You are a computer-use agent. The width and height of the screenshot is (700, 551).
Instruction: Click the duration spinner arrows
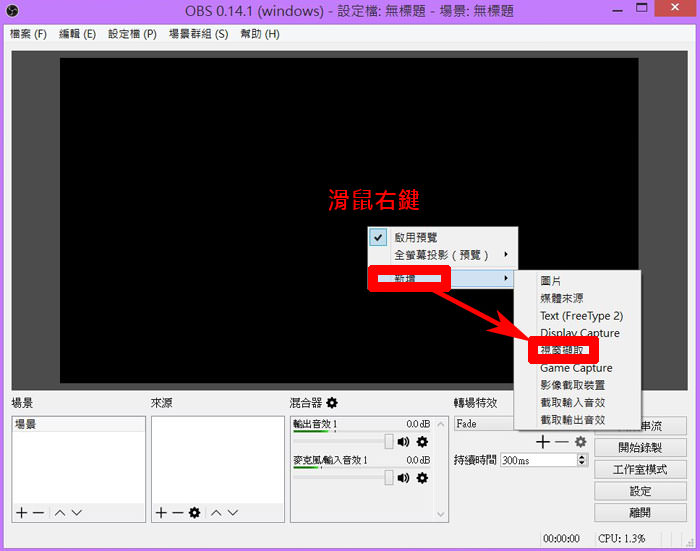point(582,460)
